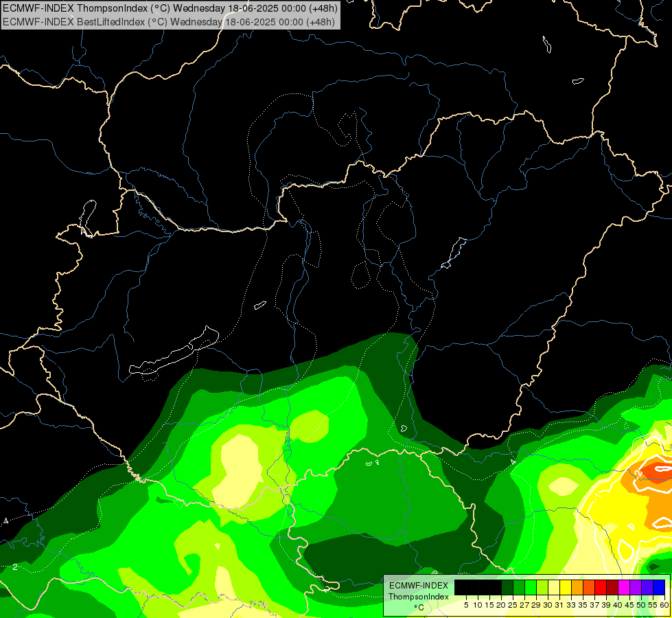
Task: Click legend tick value 33
Action: click(571, 605)
